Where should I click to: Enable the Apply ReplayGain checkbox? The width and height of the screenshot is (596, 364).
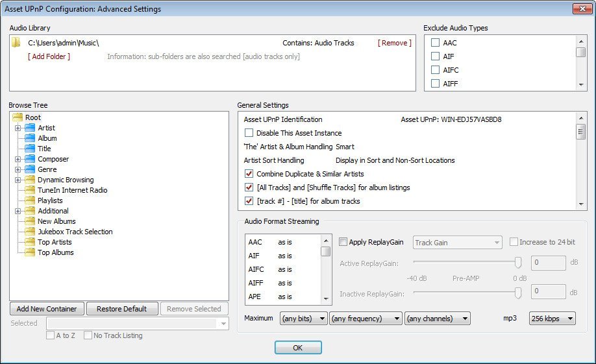coord(343,242)
